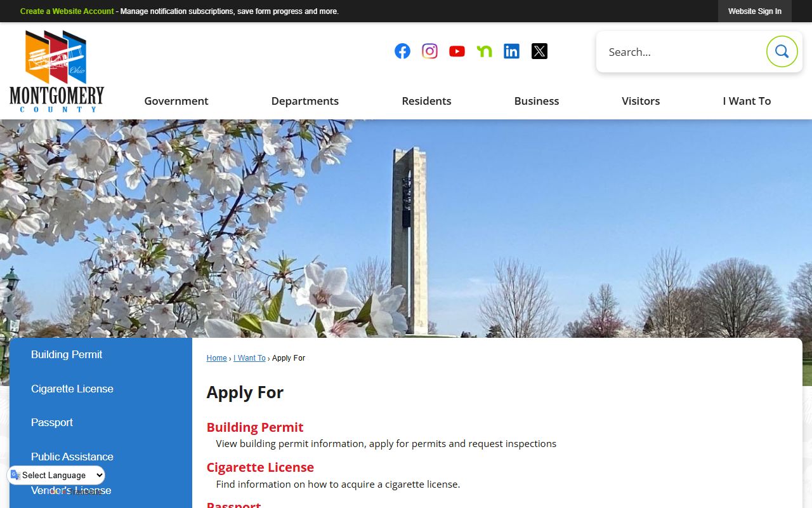812x508 pixels.
Task: Open the I Want To menu
Action: coord(747,101)
